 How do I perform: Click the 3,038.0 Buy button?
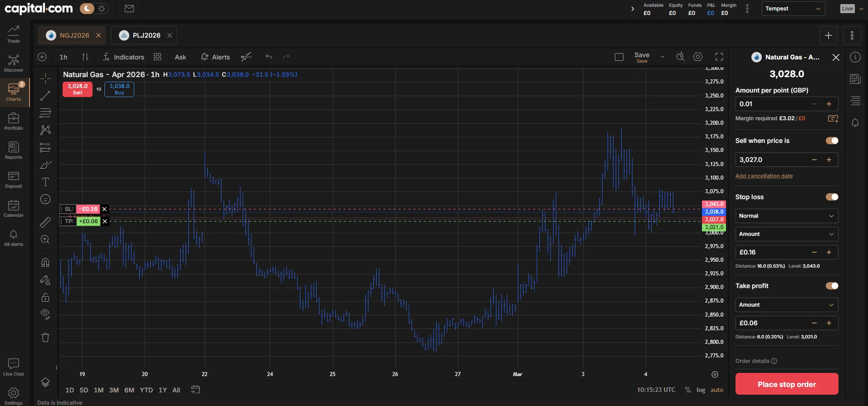click(119, 89)
